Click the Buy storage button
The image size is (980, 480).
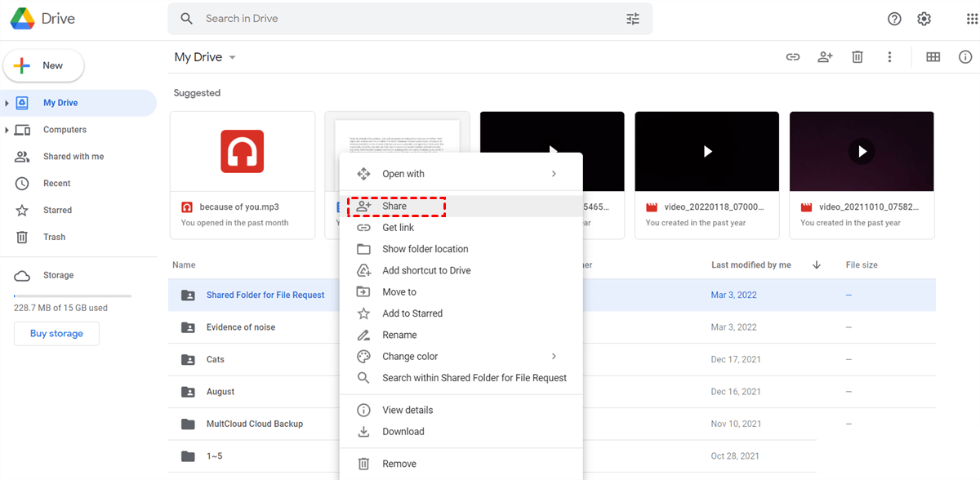pyautogui.click(x=56, y=333)
